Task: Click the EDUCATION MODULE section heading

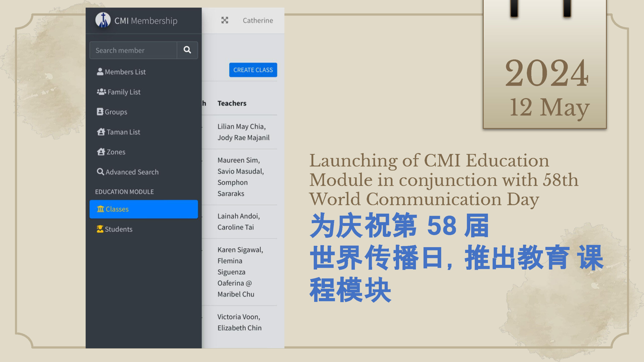Action: (124, 192)
